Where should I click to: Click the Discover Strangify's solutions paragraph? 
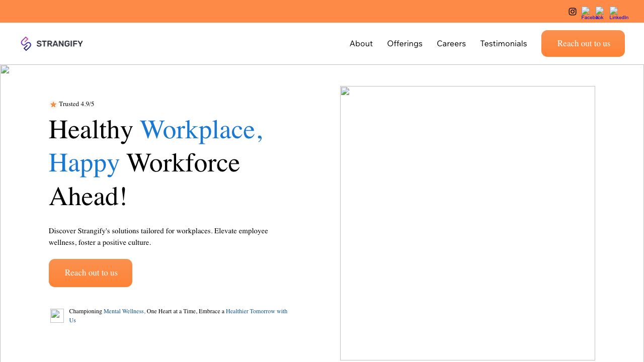pos(158,237)
